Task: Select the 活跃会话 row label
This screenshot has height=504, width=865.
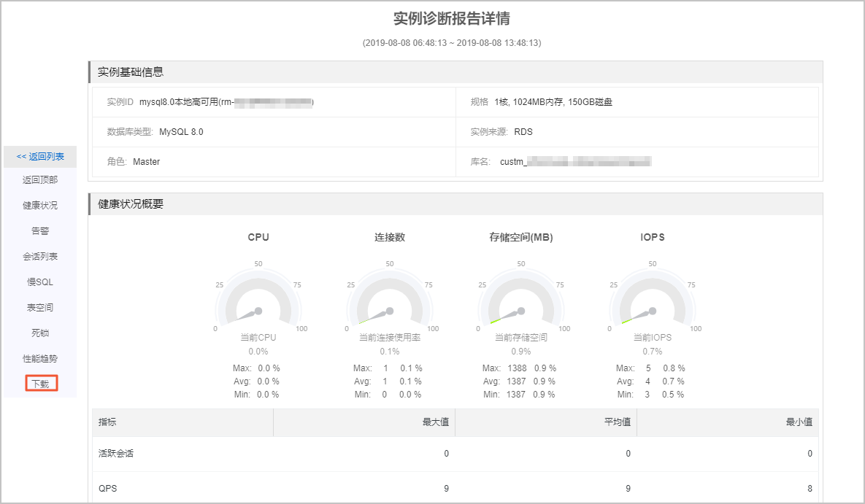Action: click(x=116, y=453)
